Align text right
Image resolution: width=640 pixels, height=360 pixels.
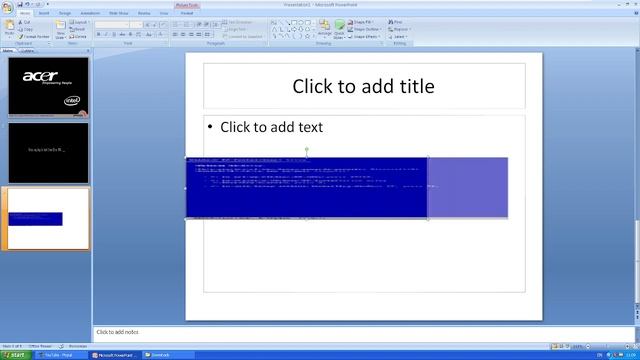pyautogui.click(x=191, y=35)
